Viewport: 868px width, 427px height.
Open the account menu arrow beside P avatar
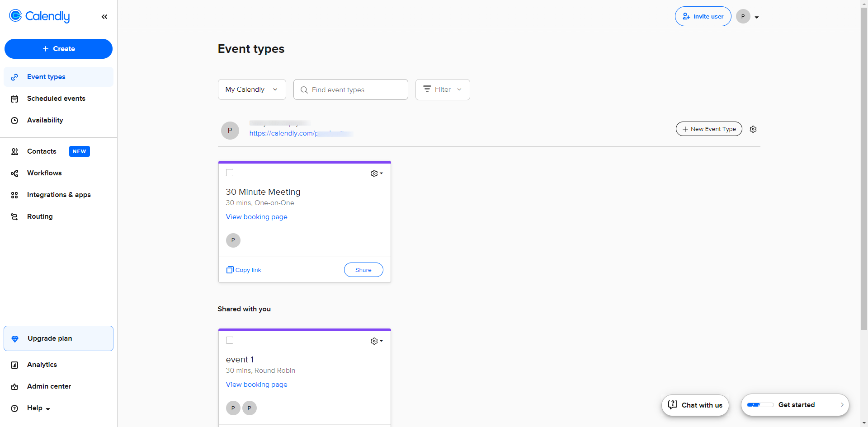click(x=757, y=17)
